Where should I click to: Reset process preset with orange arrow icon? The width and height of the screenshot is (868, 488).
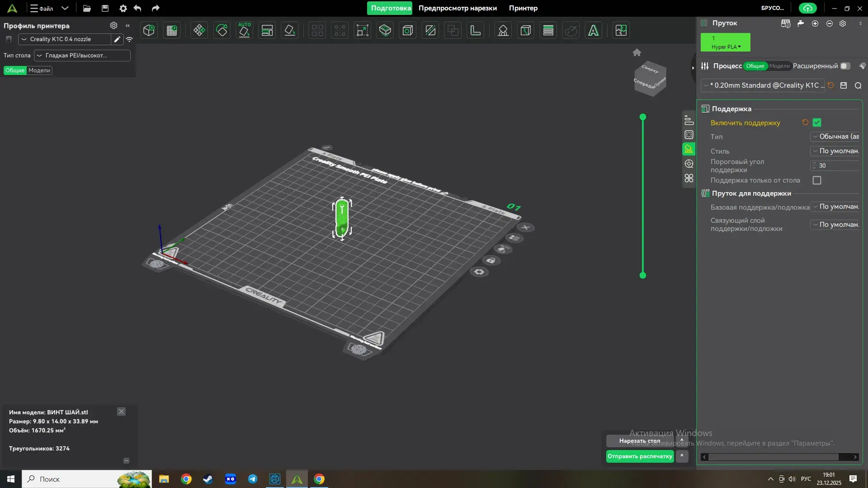(831, 85)
